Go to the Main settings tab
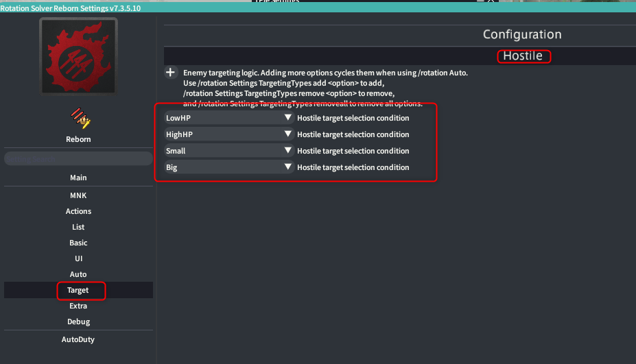This screenshot has width=636, height=364. 78,178
